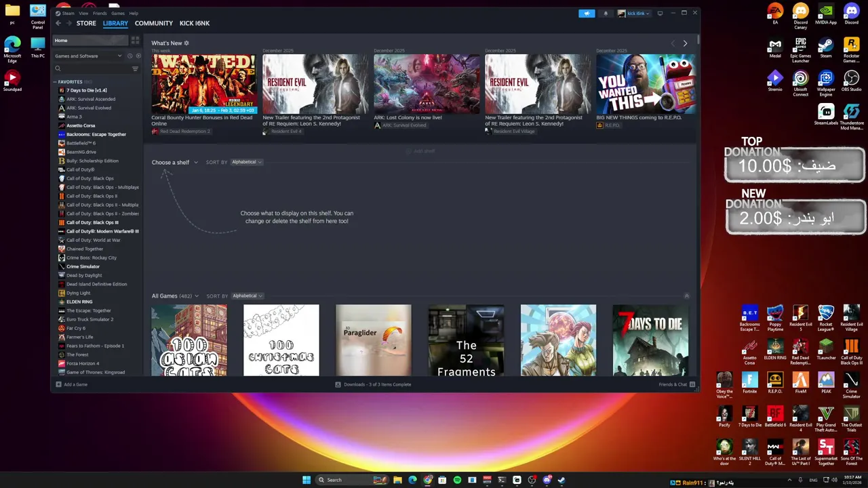This screenshot has width=868, height=488.
Task: Open Games and Software dropdown
Action: click(x=88, y=56)
